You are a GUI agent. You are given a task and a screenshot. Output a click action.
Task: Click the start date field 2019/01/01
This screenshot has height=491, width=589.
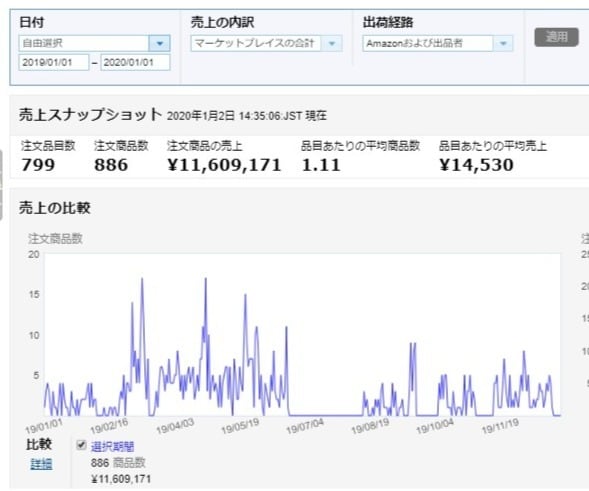[54, 62]
